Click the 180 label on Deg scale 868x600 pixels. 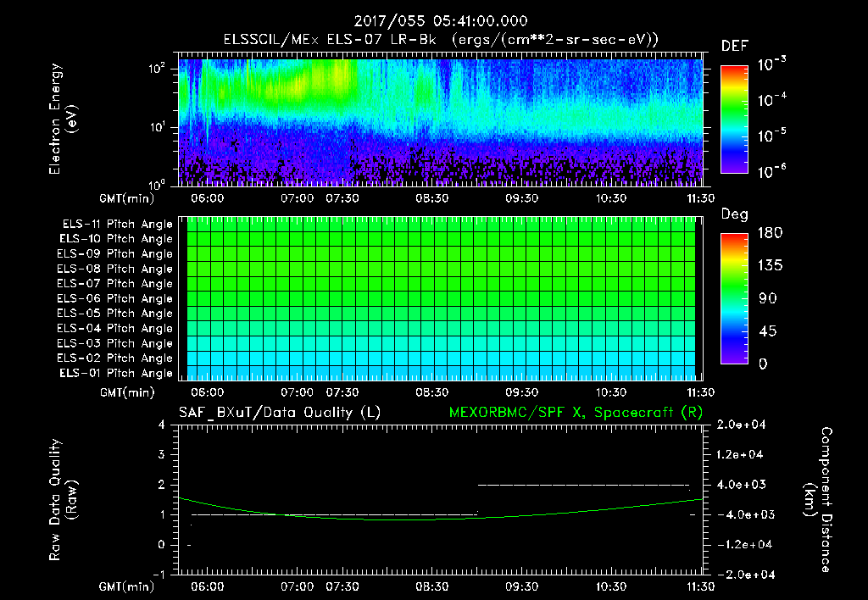click(x=770, y=233)
